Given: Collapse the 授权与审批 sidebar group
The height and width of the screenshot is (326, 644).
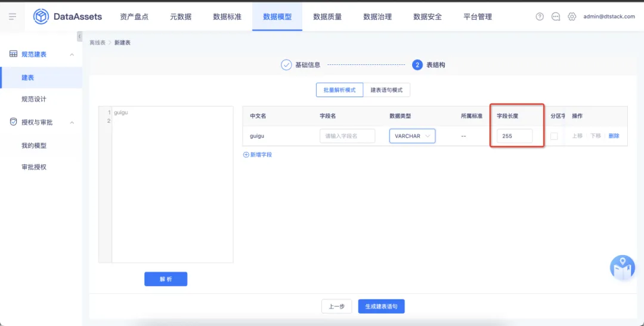Looking at the screenshot, I should (x=72, y=122).
